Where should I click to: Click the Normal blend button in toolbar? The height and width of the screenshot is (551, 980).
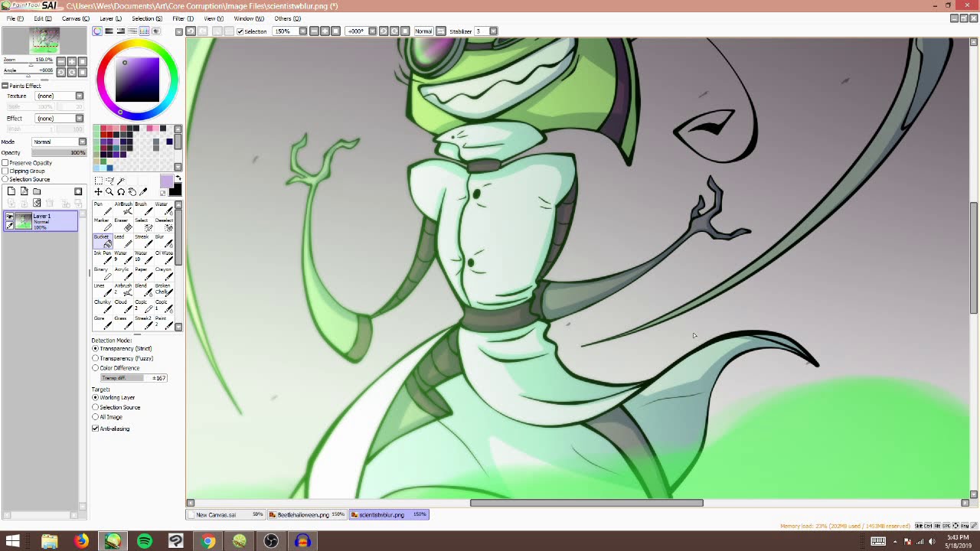423,31
